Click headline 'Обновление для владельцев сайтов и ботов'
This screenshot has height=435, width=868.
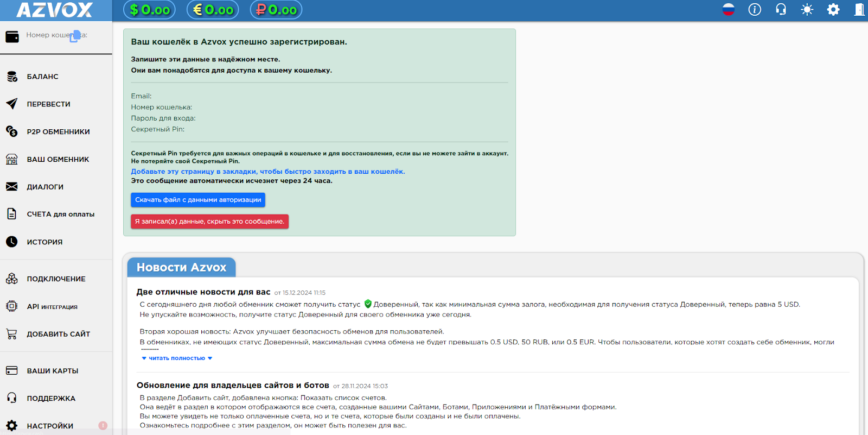(x=233, y=386)
